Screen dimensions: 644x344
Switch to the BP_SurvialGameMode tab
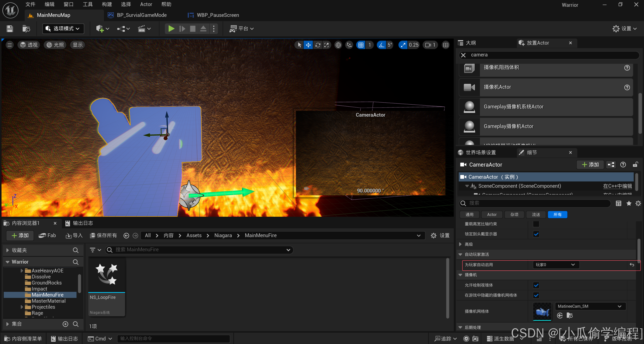141,15
